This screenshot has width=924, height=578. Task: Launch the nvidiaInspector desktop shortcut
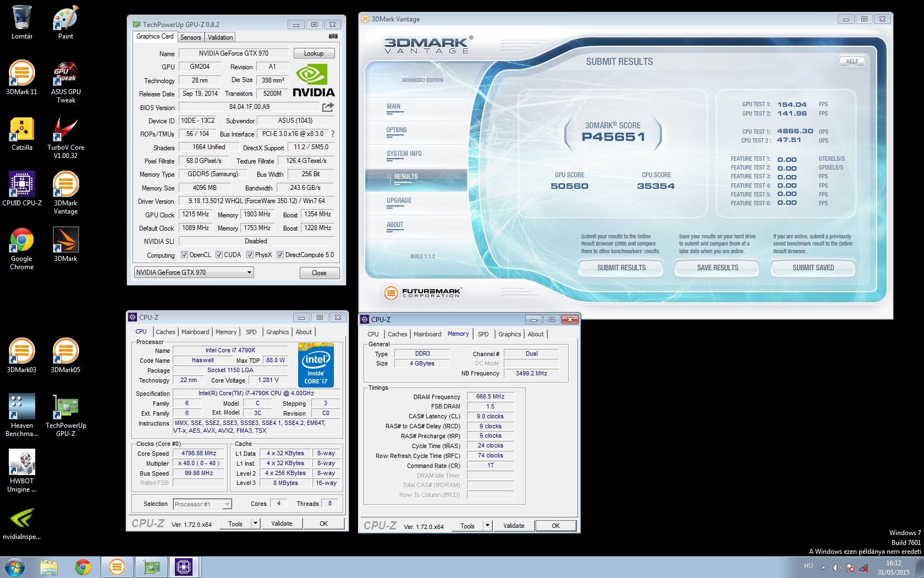tap(22, 523)
